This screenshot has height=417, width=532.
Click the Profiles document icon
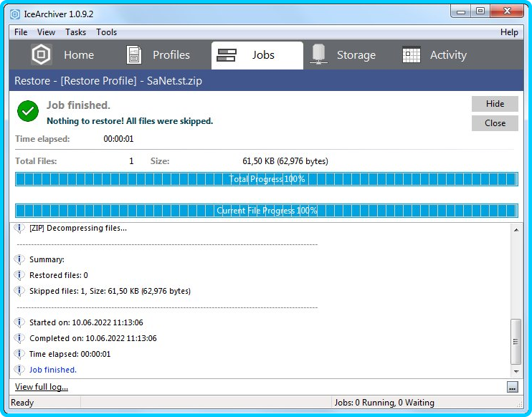[134, 54]
